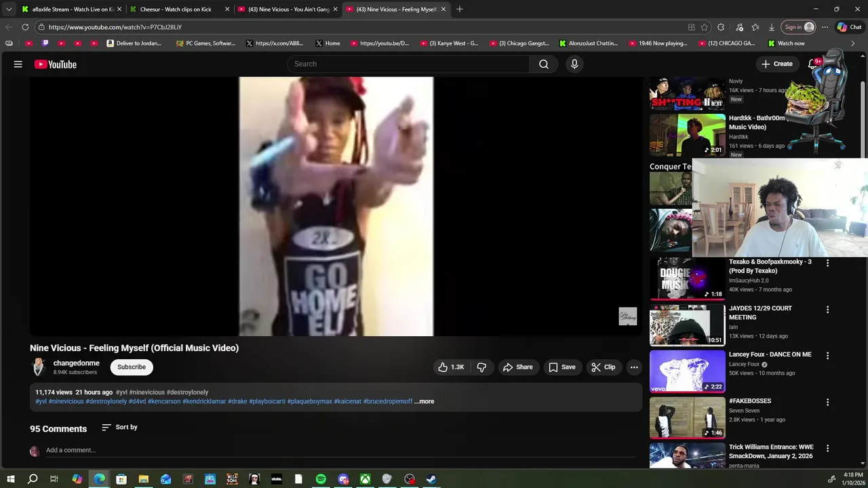Open Watch now Kick bookmark

point(786,43)
